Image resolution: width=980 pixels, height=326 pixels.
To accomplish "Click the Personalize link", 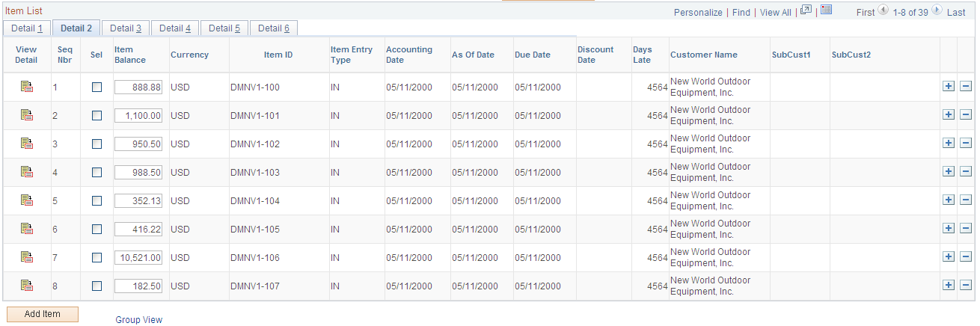I will [698, 13].
